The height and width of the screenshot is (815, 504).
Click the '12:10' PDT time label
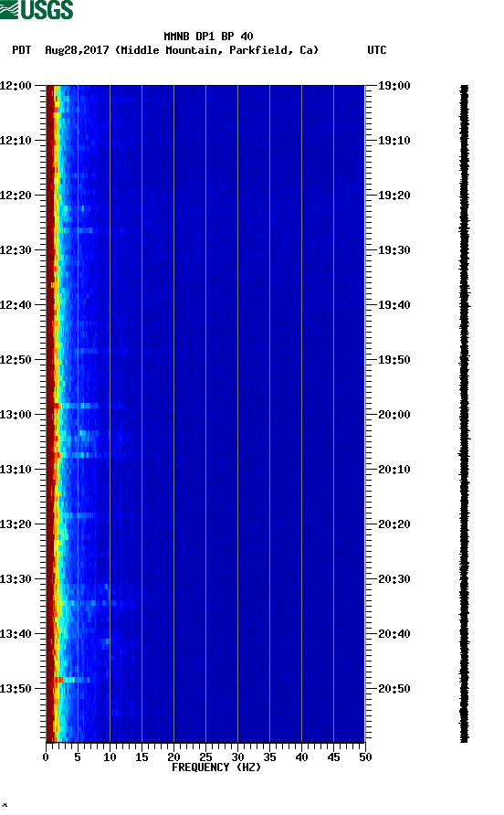click(x=16, y=141)
